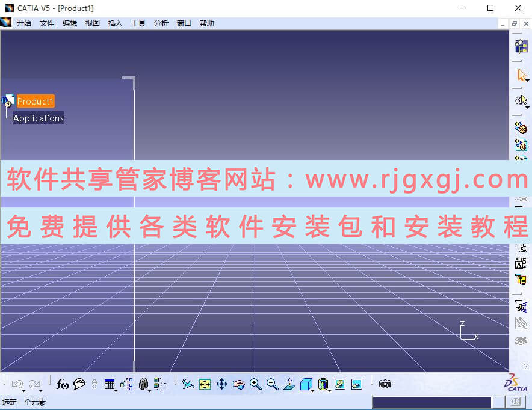Select Applications node in tree

[x=39, y=118]
